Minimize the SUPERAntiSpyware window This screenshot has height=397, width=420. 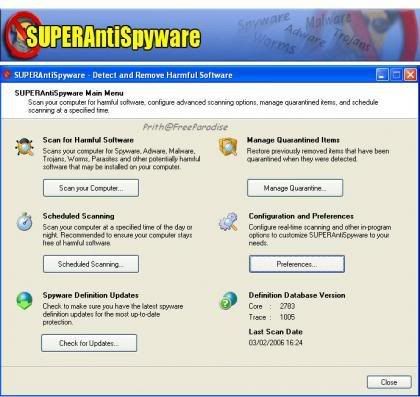382,75
